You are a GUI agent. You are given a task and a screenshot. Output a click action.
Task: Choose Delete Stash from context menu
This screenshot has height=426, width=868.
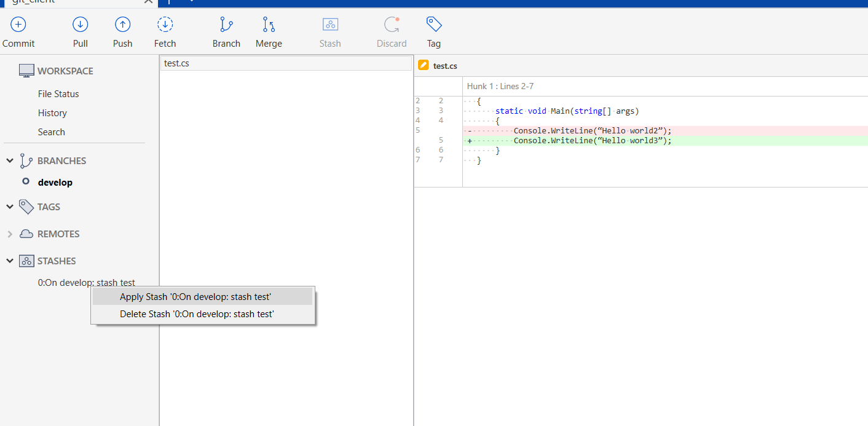click(197, 314)
